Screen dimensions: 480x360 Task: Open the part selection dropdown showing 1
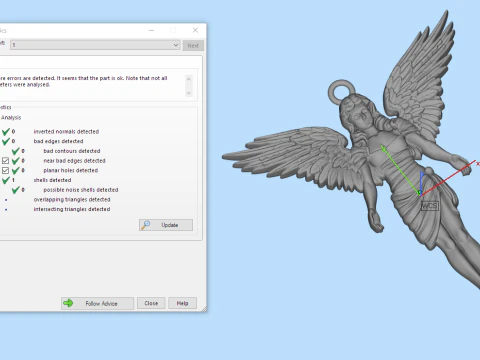point(95,45)
